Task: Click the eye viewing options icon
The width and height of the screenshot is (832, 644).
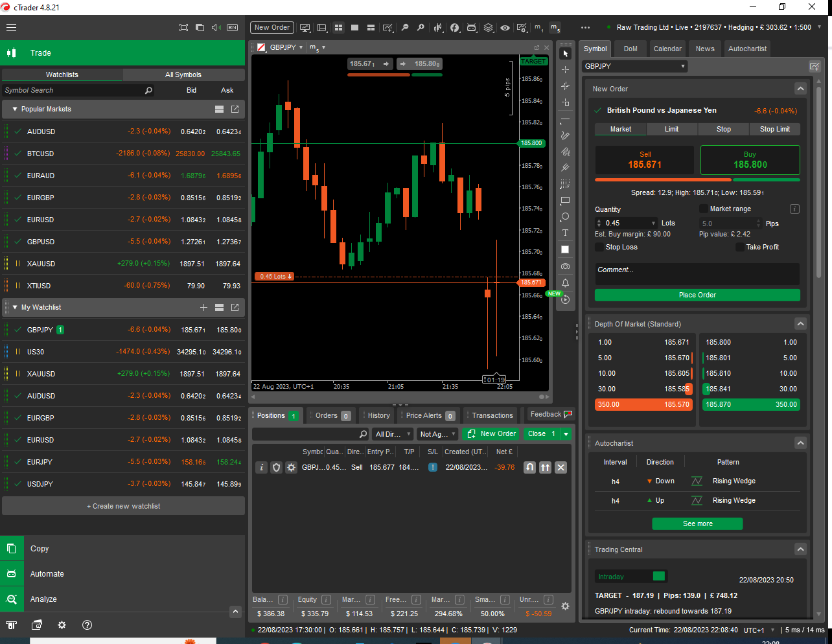Action: (x=505, y=27)
